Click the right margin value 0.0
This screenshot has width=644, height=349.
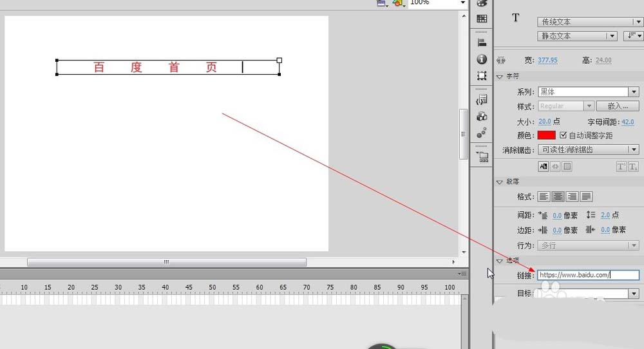tap(605, 230)
